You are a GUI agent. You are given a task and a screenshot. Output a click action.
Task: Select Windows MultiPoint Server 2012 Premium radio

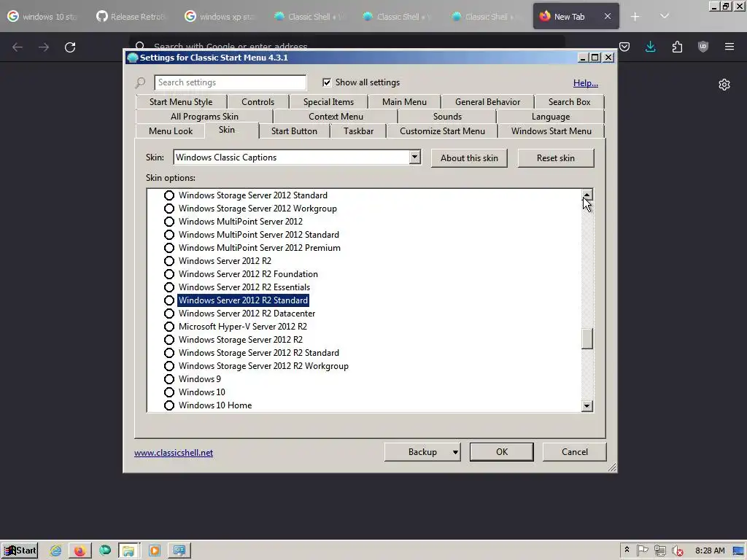coord(169,248)
